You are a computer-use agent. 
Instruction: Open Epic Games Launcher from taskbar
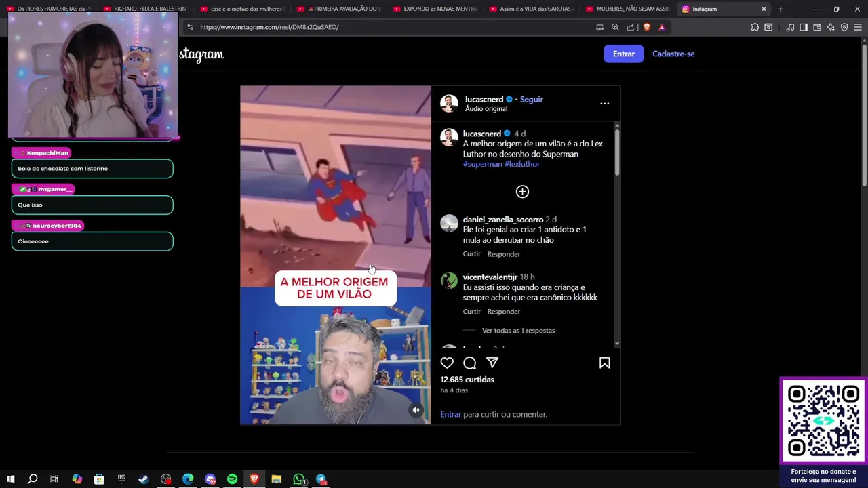point(121,479)
